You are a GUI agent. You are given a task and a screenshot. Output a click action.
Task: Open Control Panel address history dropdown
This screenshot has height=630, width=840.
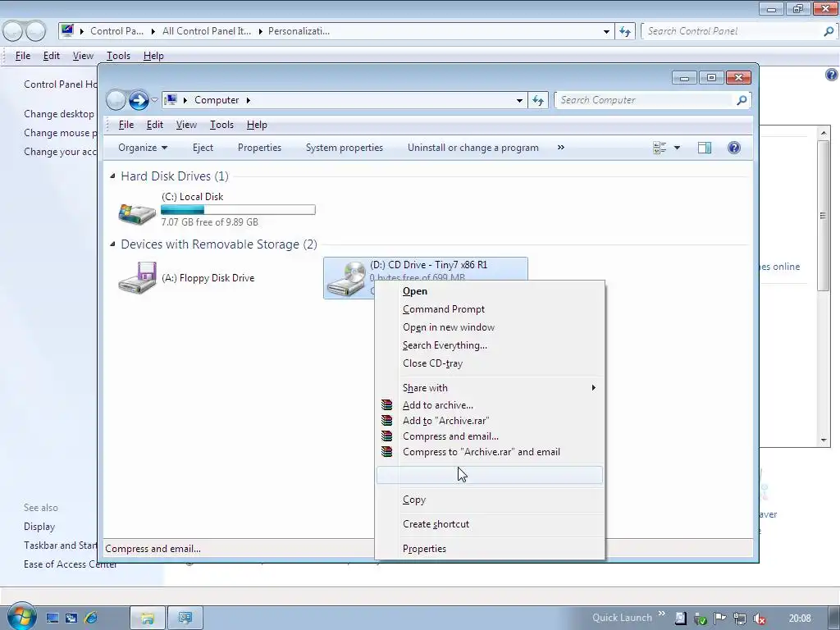606,31
